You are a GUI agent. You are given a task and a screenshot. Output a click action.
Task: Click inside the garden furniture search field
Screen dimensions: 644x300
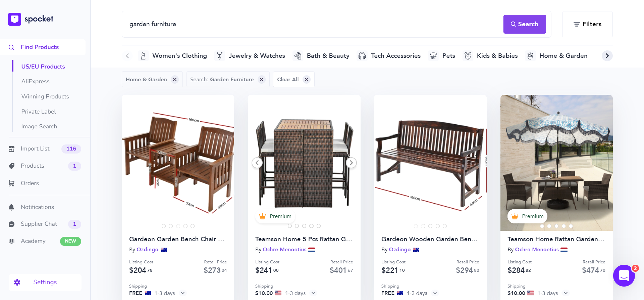[x=302, y=24]
